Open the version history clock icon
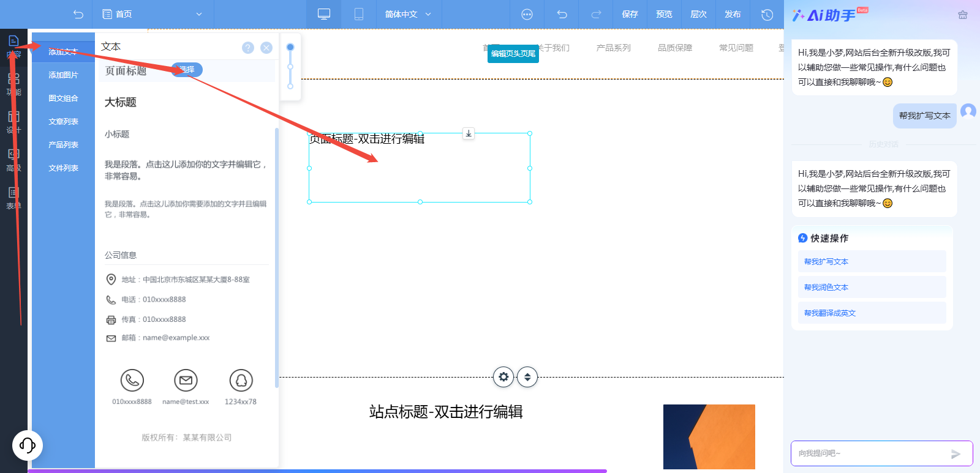The width and height of the screenshot is (980, 473). coord(767,14)
